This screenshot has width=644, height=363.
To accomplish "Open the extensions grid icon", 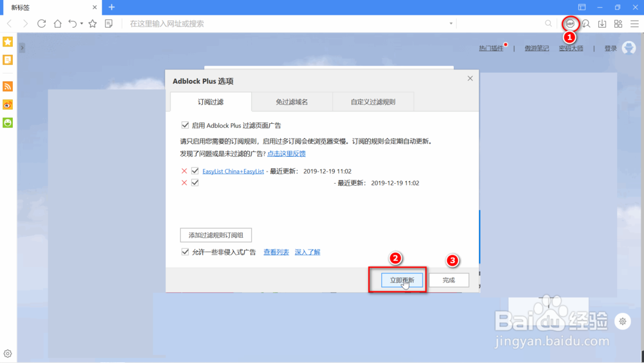I will 618,24.
